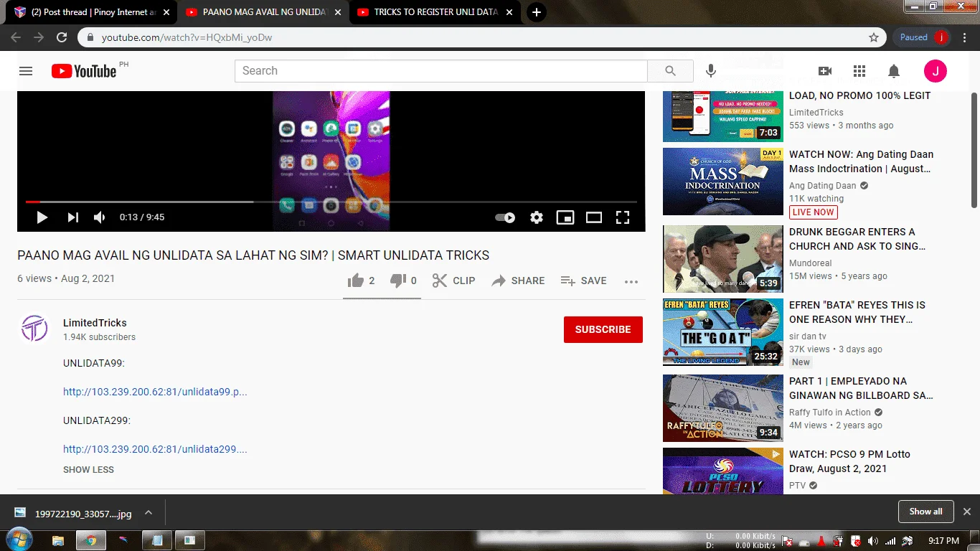Reload the page
This screenshot has width=980, height=551.
tap(62, 37)
